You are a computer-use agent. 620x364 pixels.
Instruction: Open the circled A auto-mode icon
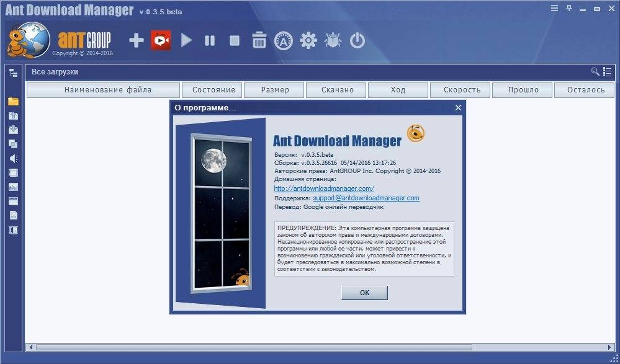tap(284, 40)
